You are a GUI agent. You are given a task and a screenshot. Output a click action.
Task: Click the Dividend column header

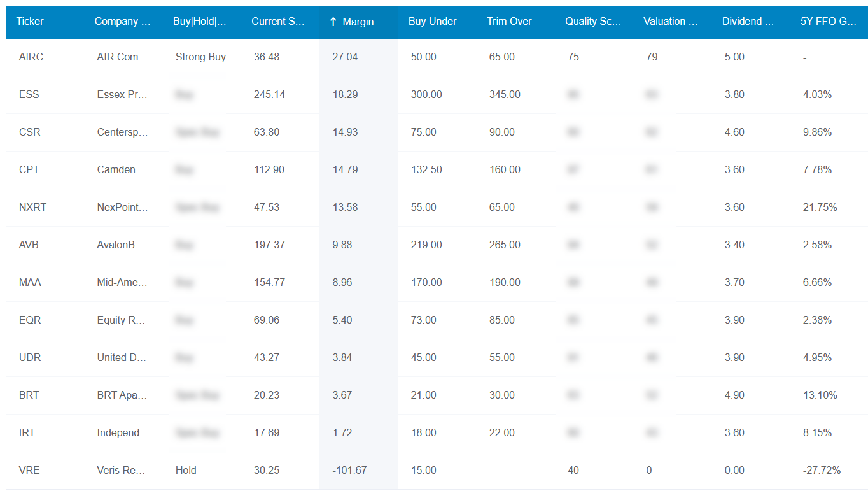click(748, 22)
